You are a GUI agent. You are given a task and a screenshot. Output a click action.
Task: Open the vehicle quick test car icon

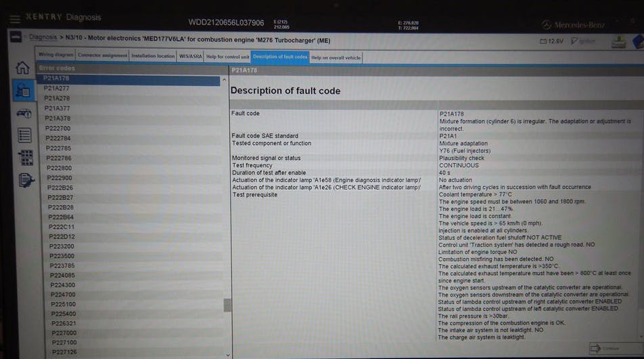(x=23, y=112)
